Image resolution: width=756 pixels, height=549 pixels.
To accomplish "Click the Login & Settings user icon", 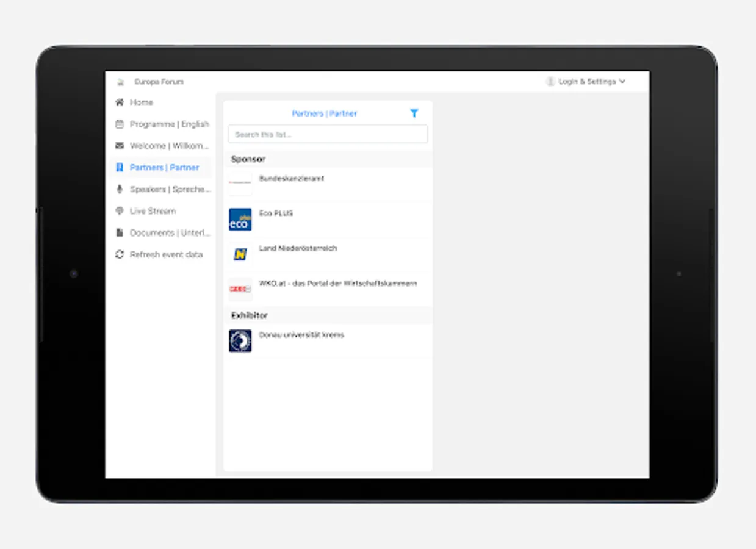I will click(x=551, y=80).
